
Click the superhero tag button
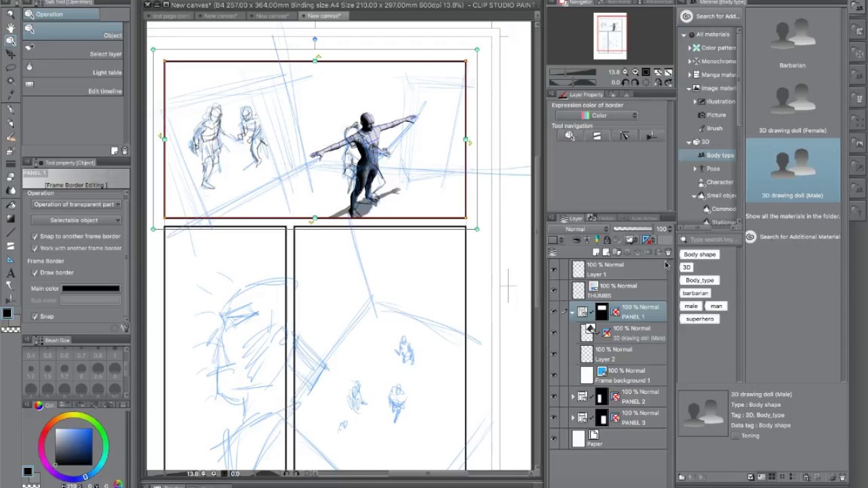tap(699, 319)
